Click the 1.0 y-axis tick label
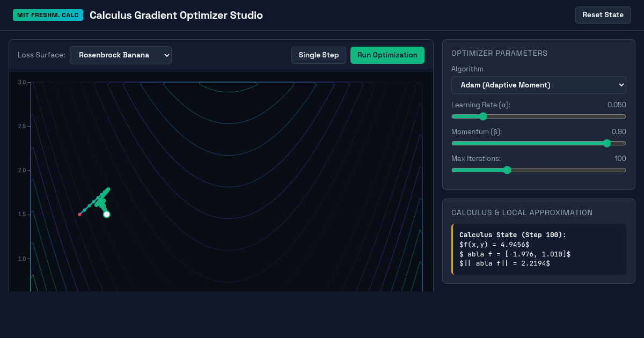This screenshot has width=644, height=338. click(21, 259)
